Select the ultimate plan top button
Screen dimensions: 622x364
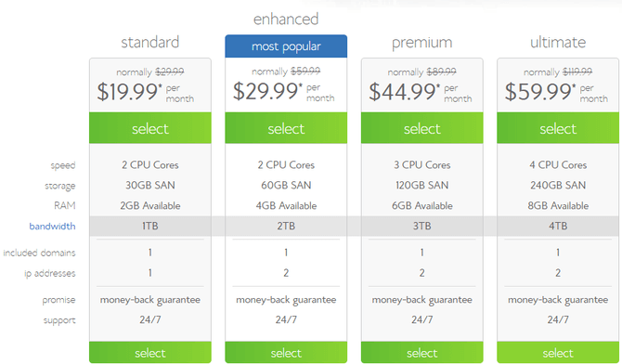tap(558, 128)
